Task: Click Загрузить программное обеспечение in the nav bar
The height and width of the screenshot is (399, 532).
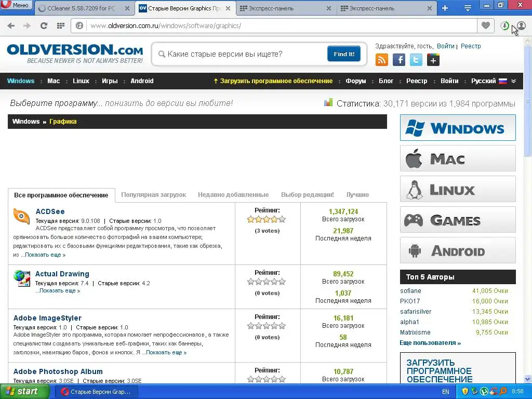Action: (273, 81)
